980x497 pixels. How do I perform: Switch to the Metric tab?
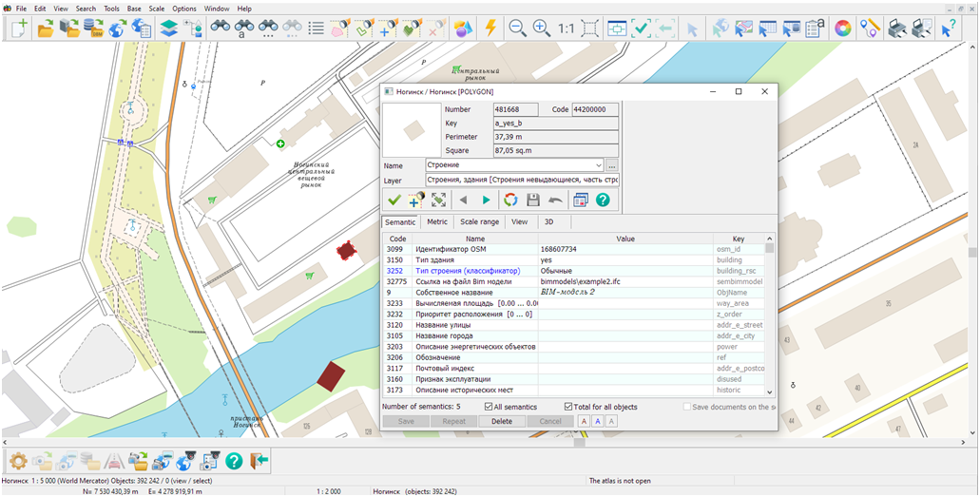436,221
